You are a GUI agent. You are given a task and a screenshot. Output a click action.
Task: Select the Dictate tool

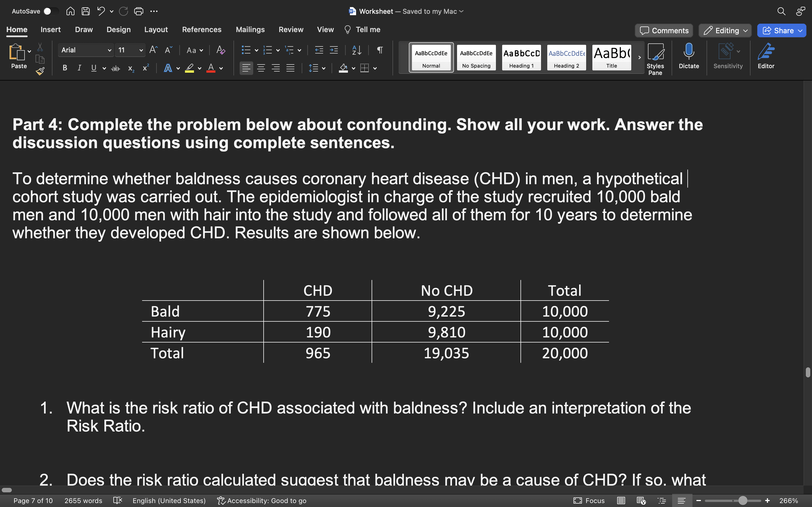pos(689,57)
